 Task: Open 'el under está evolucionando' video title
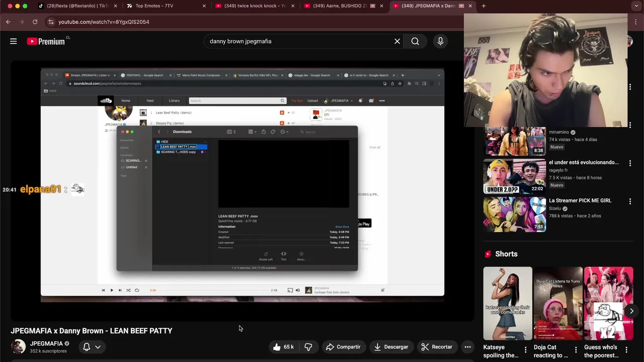584,162
